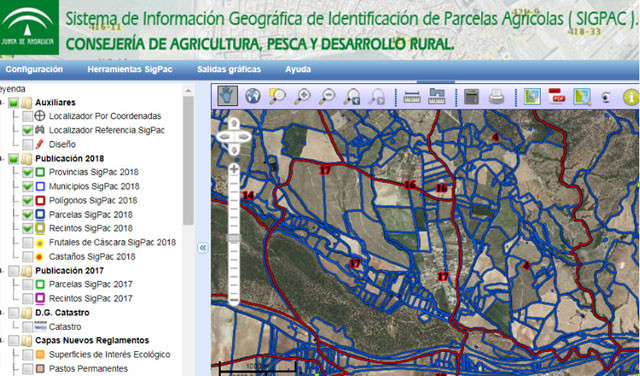Collapse the Publicación 2018 group
Viewport: 640px width, 376px height.
pos(2,158)
